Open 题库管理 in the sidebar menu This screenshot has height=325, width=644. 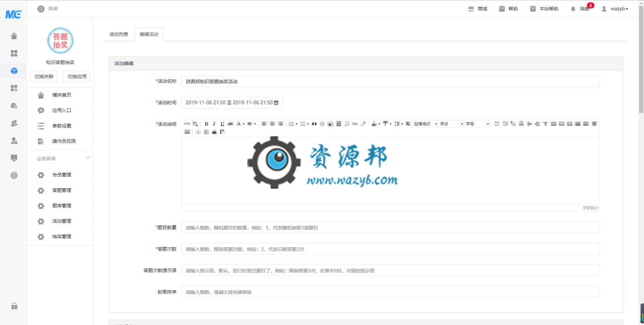(x=62, y=206)
